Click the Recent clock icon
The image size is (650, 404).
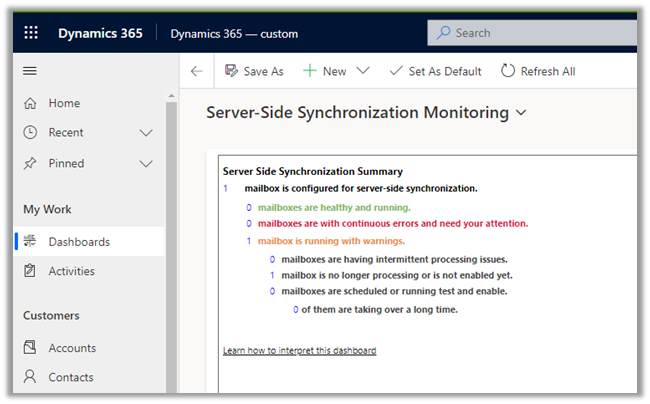click(x=30, y=133)
